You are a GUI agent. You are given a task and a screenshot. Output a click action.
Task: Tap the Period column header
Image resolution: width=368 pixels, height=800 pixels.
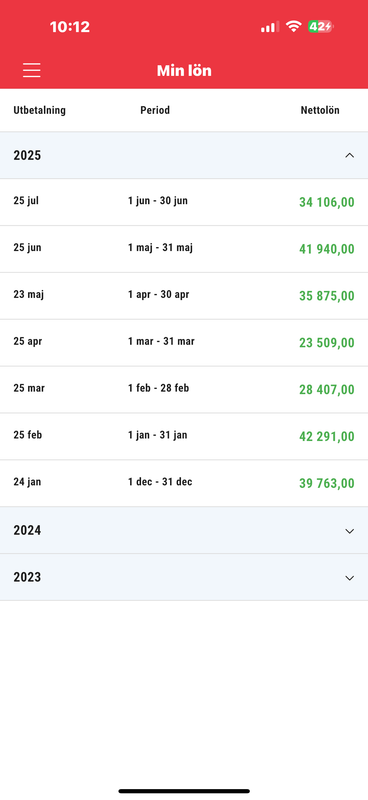coord(155,110)
